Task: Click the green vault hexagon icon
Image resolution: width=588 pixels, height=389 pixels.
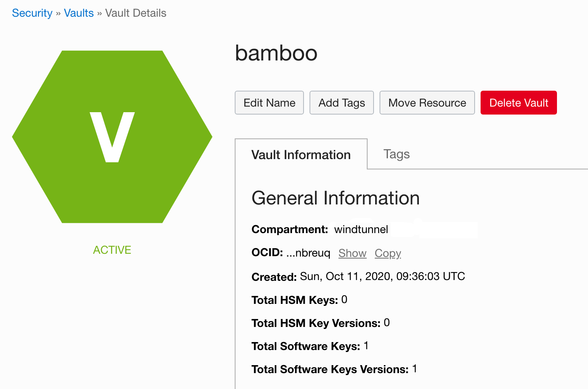Action: [x=112, y=137]
